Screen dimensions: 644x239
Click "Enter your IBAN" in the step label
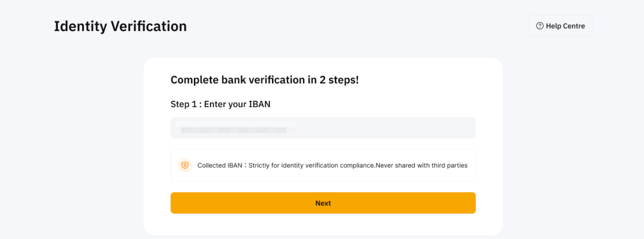coord(237,104)
